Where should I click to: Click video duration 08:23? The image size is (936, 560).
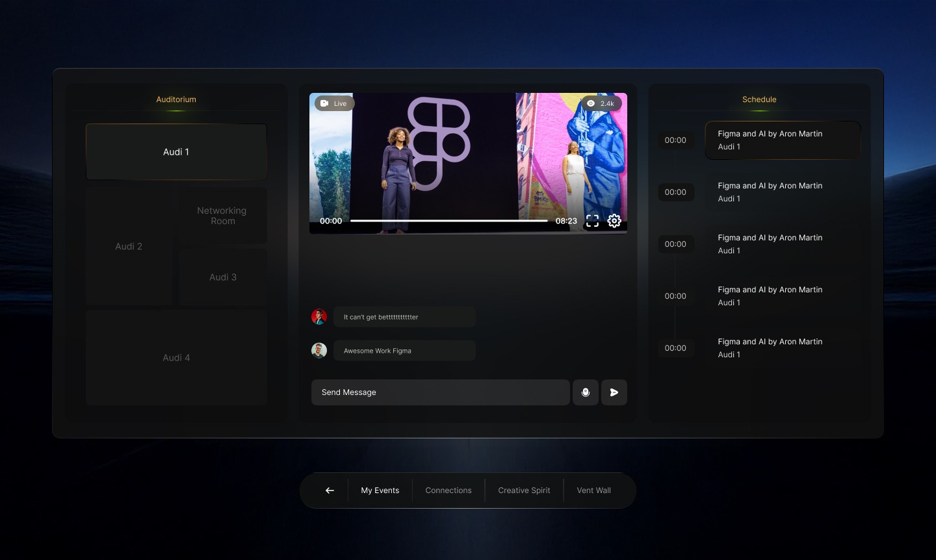click(566, 221)
